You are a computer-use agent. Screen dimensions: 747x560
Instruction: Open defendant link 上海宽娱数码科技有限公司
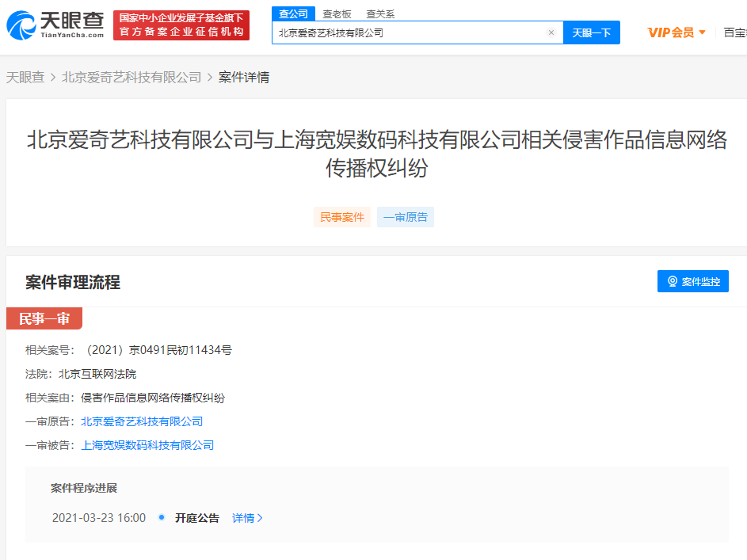[x=147, y=445]
